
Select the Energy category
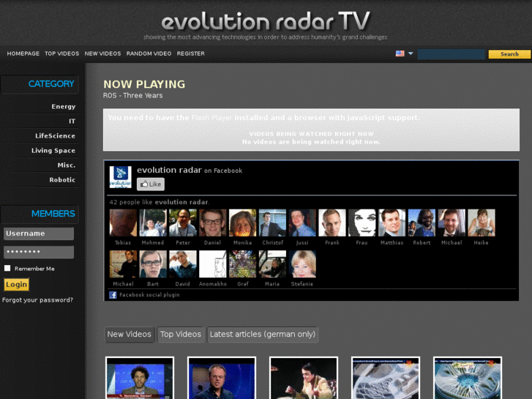click(x=64, y=107)
